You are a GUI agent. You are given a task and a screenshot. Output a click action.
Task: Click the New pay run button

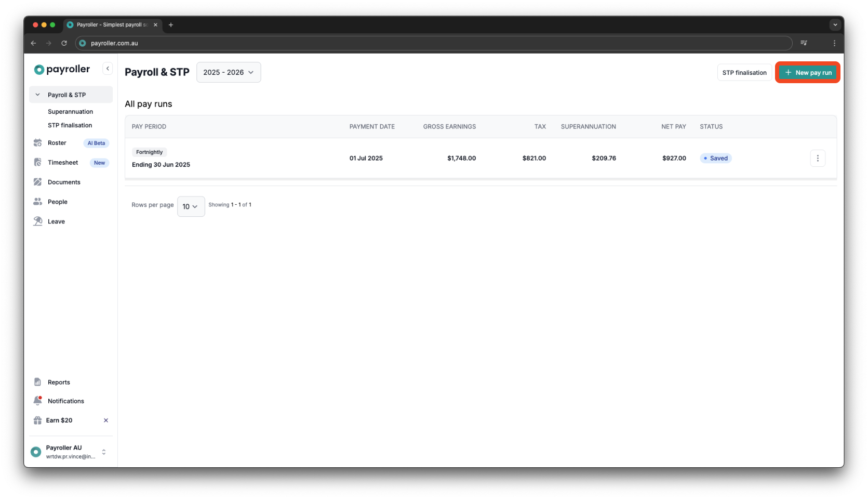807,72
